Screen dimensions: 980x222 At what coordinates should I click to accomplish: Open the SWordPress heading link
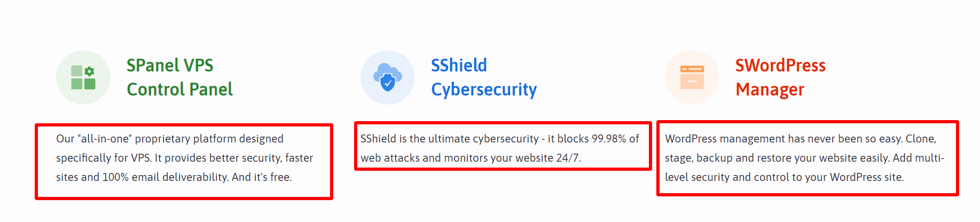click(x=780, y=65)
